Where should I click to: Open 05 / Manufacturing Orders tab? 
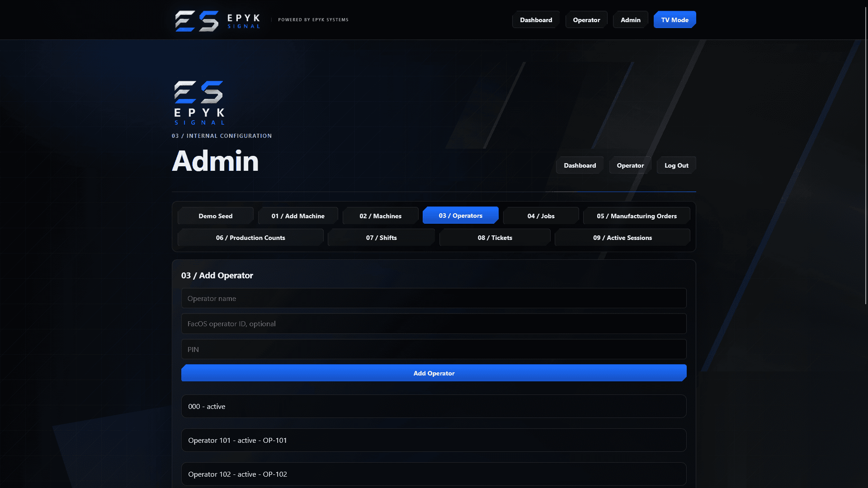point(637,216)
